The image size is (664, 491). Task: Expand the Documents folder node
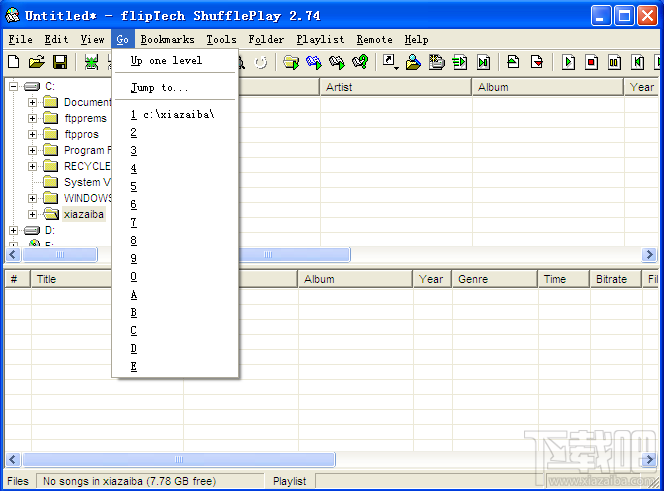[x=32, y=102]
